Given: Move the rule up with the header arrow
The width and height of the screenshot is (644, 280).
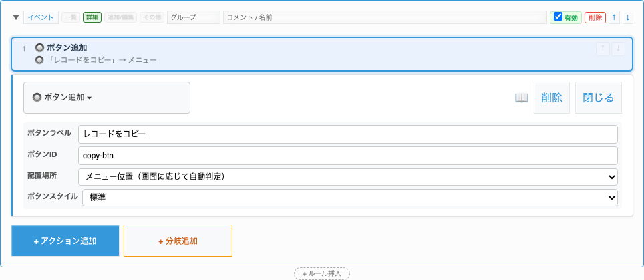Looking at the screenshot, I should click(614, 17).
